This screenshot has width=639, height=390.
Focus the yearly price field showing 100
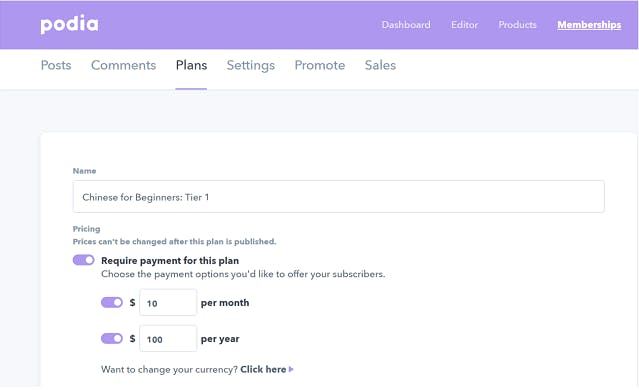(x=168, y=338)
